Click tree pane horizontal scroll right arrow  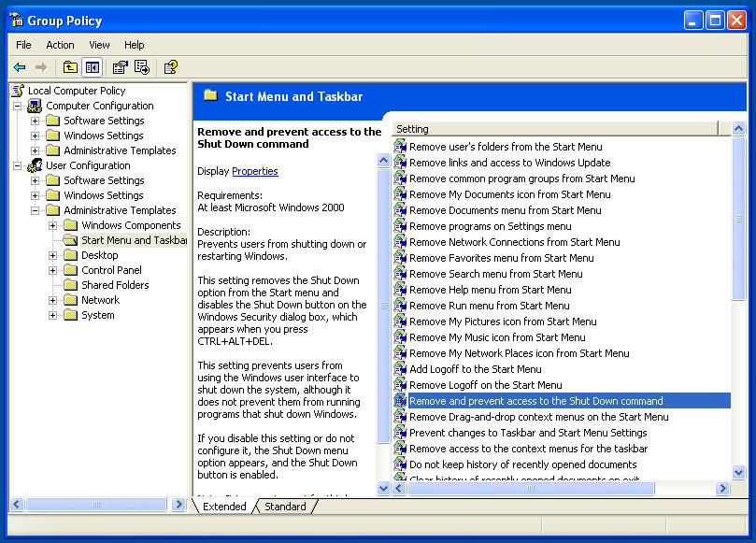click(x=178, y=505)
